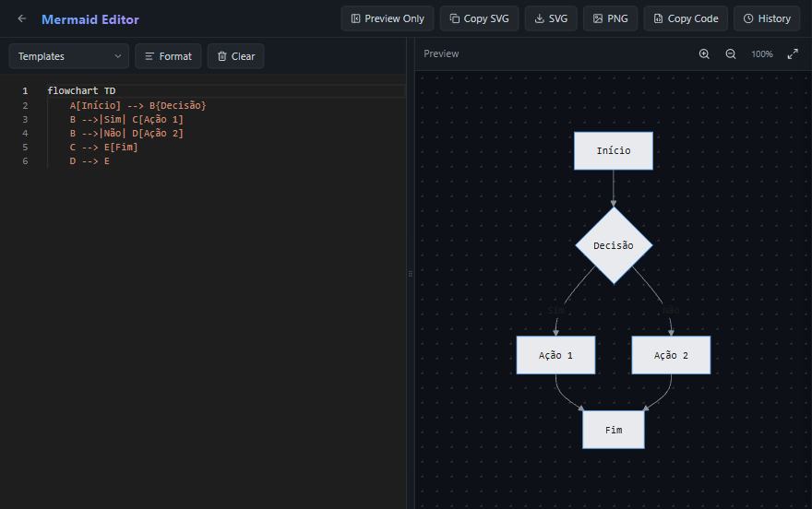Click line number 1 in gutter

(x=25, y=90)
